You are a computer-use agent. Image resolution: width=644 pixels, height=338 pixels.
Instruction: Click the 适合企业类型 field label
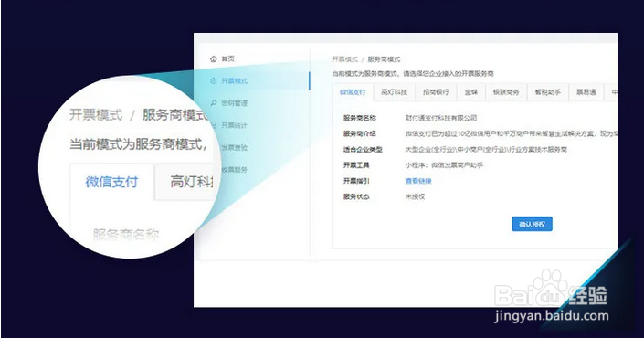point(363,150)
